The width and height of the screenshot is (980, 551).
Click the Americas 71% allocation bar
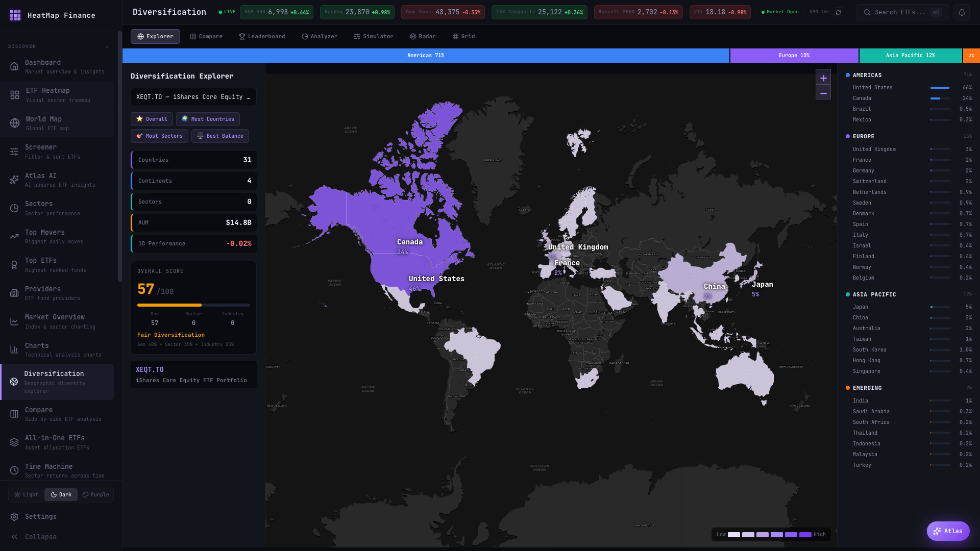426,56
